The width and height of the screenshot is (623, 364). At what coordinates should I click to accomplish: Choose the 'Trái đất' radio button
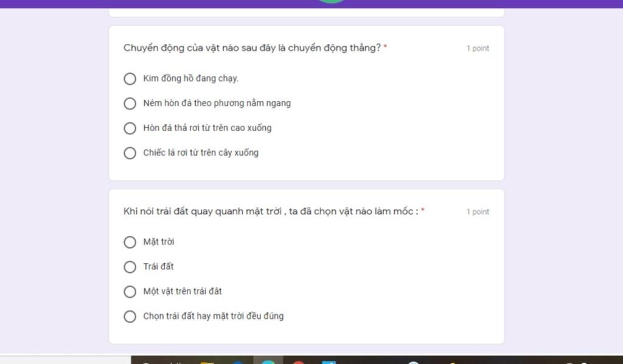click(130, 267)
